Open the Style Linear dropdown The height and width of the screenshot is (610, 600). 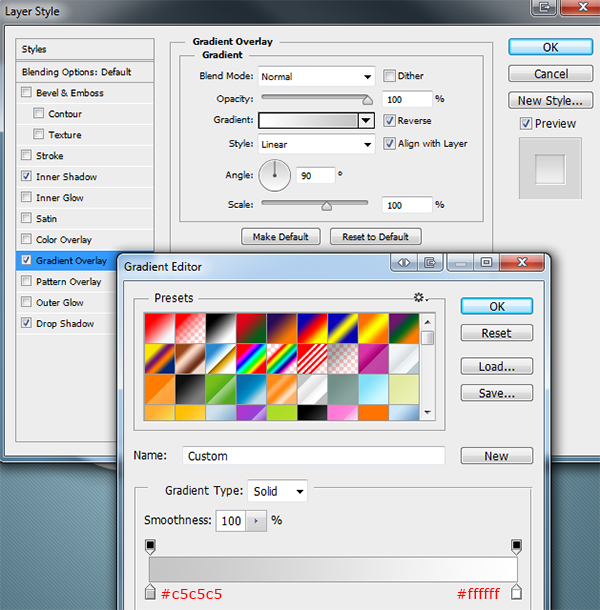pos(316,144)
